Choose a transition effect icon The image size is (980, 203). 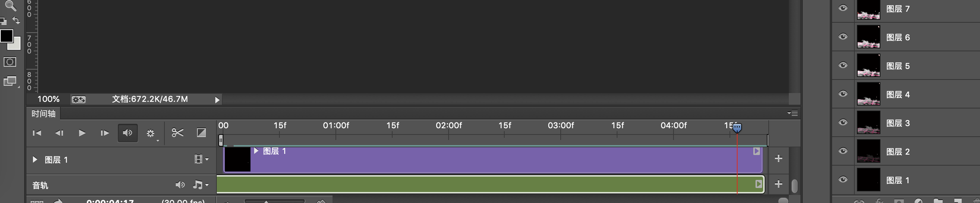point(201,133)
